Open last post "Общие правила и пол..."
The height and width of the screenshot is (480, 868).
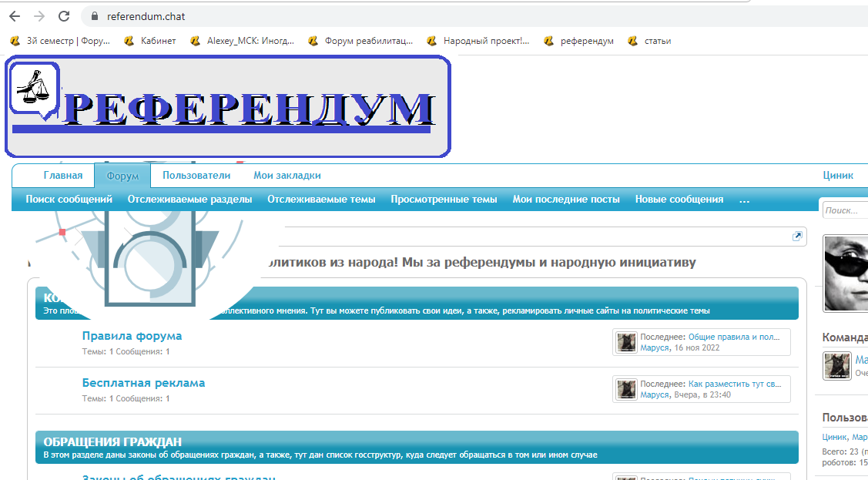pos(734,337)
